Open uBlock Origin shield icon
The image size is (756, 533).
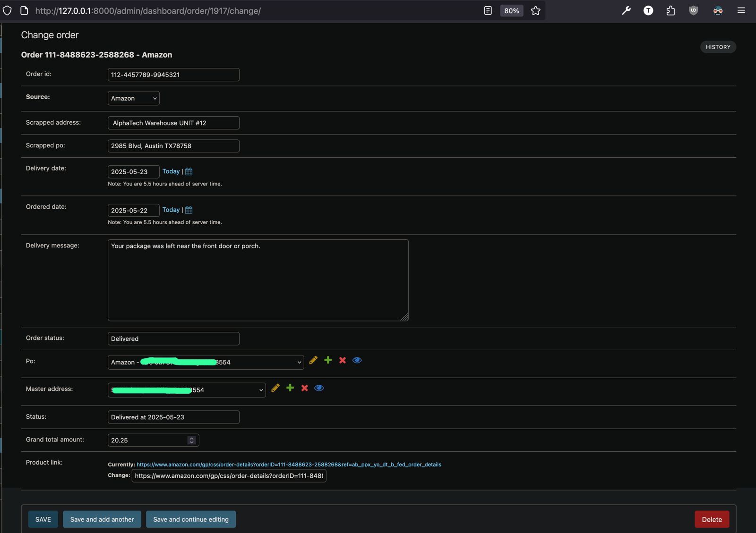(693, 10)
